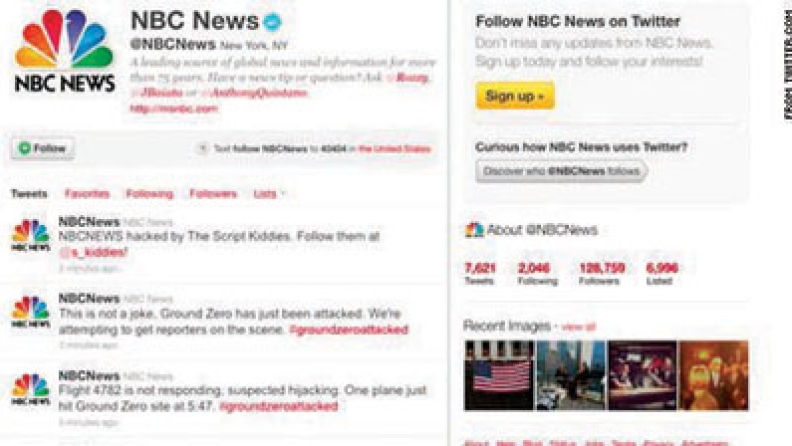Click the NBC avatar on the Script Kiddies tweet
Viewport: 792px width, 446px height.
pos(31,235)
